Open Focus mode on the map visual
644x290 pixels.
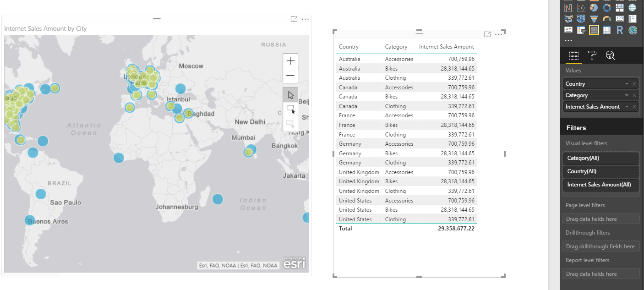(x=294, y=19)
